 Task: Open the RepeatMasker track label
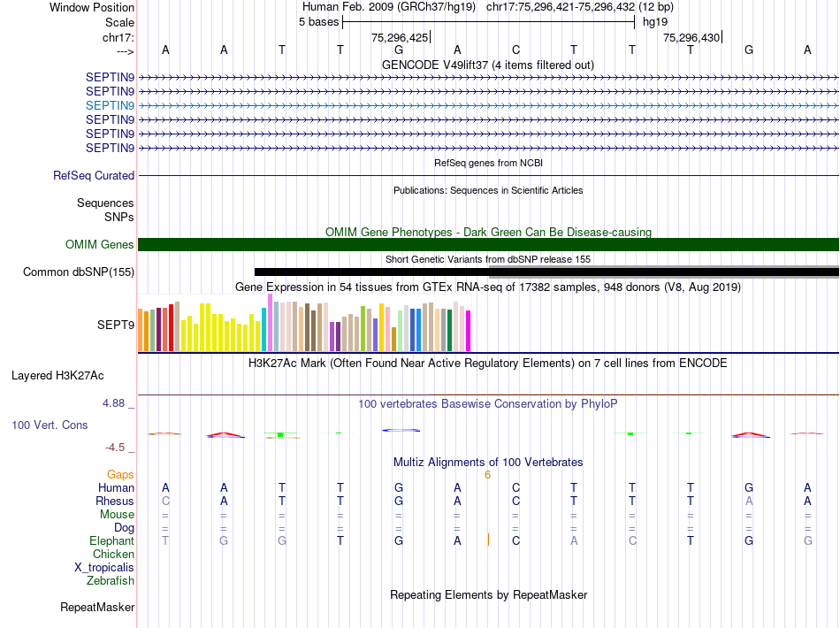pos(97,607)
